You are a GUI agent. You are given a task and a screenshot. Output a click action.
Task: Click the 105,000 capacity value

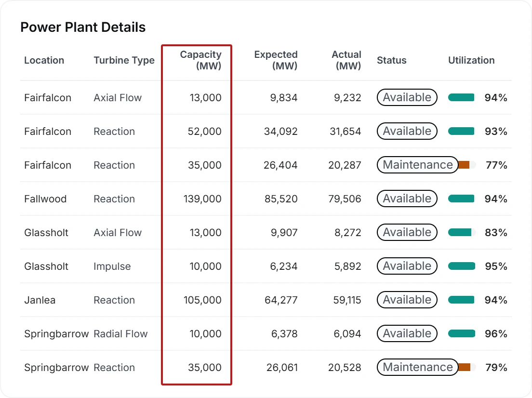click(202, 300)
